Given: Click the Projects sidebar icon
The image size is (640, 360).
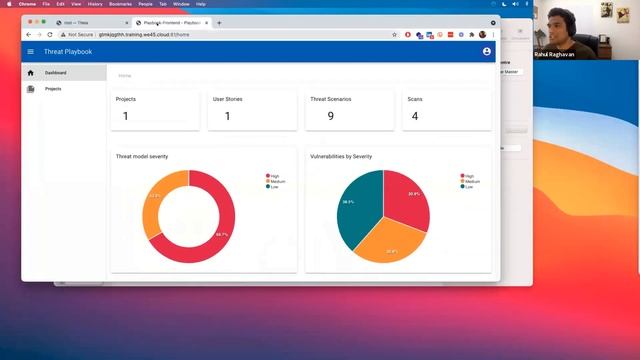Looking at the screenshot, I should 31,89.
